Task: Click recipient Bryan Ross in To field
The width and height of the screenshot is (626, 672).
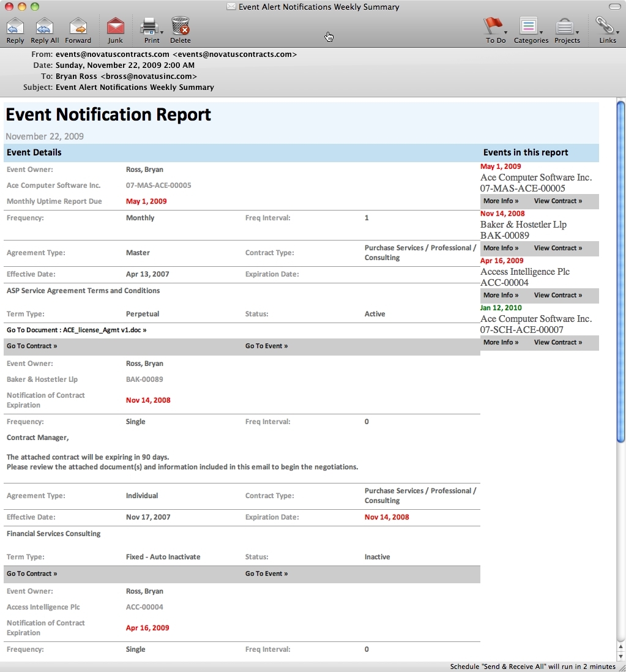Action: click(126, 77)
